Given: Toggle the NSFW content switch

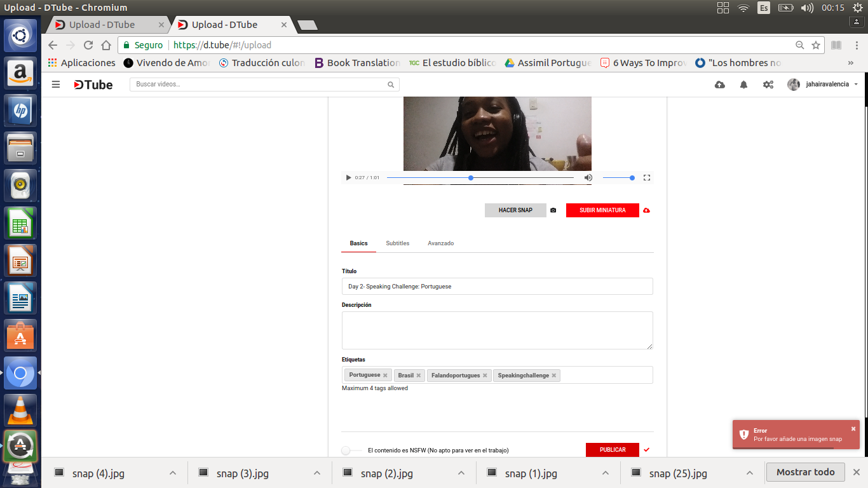Looking at the screenshot, I should pos(351,450).
